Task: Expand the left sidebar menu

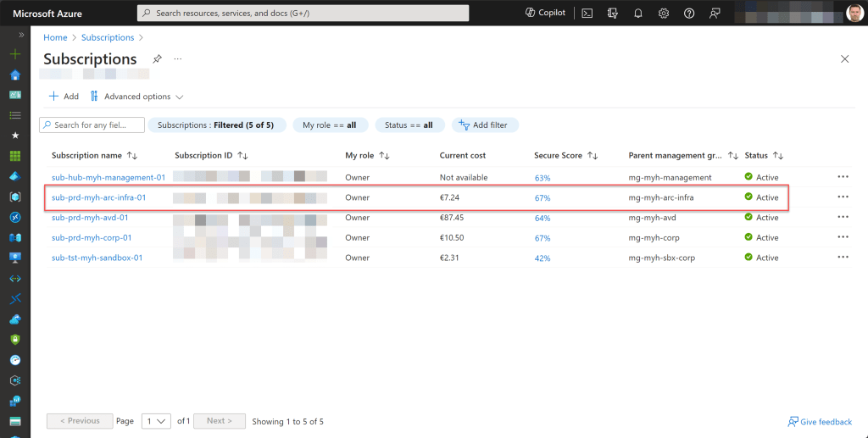Action: click(x=21, y=35)
